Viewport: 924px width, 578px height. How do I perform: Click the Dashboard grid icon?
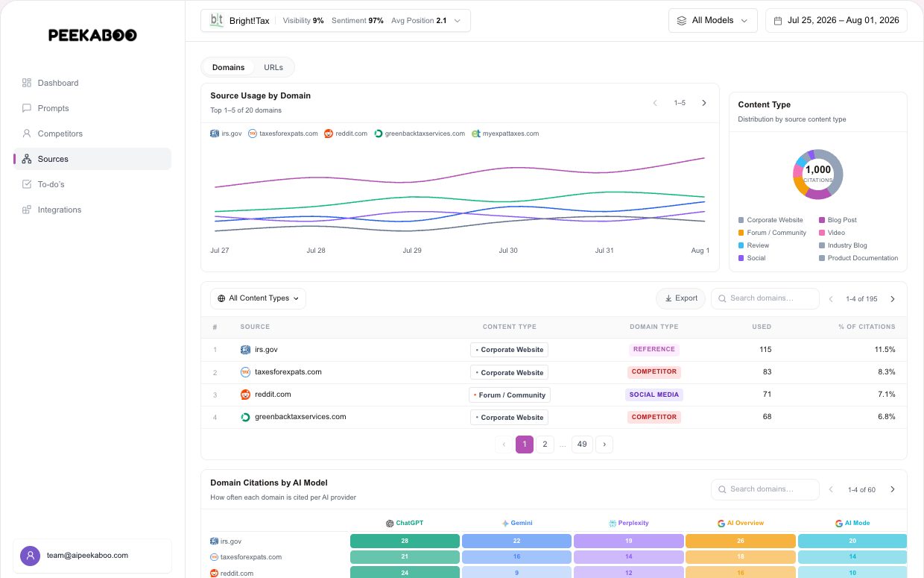[27, 83]
